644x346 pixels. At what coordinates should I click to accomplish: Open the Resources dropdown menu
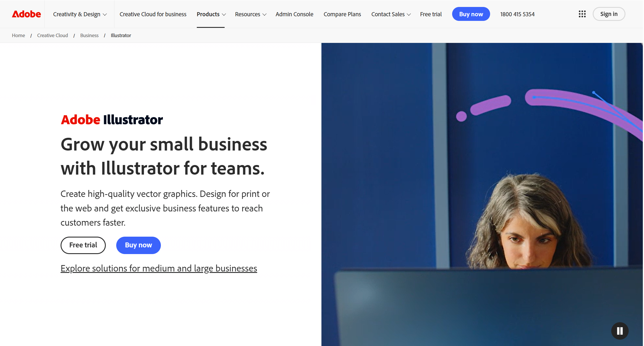point(250,14)
